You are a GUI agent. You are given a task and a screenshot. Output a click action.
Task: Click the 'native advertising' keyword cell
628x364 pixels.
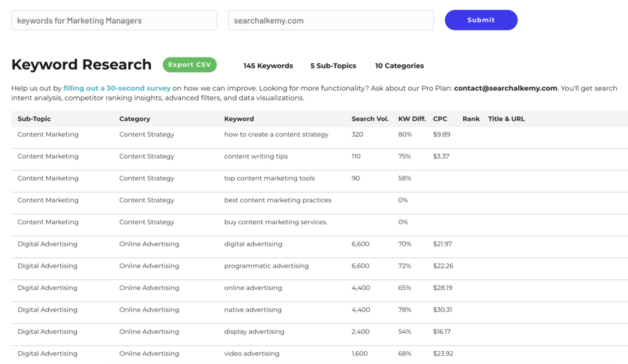click(x=253, y=310)
